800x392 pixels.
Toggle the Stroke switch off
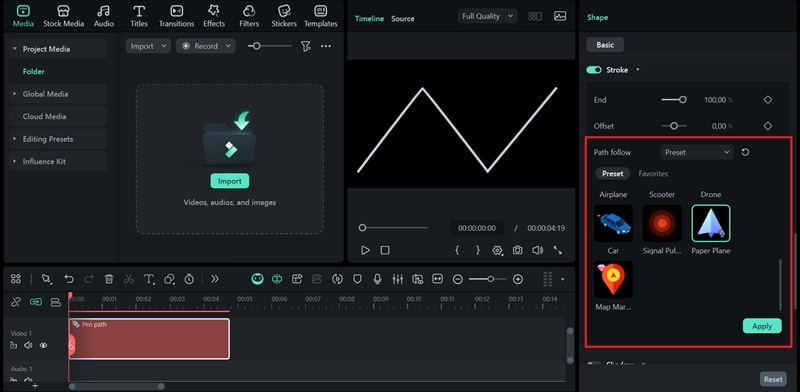point(594,70)
